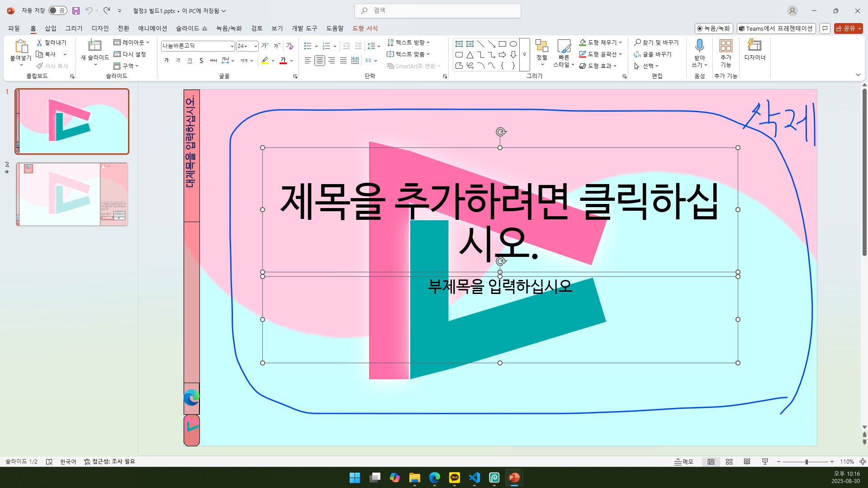Toggle center alignment
Viewport: 868px width, 488px height.
pos(320,61)
